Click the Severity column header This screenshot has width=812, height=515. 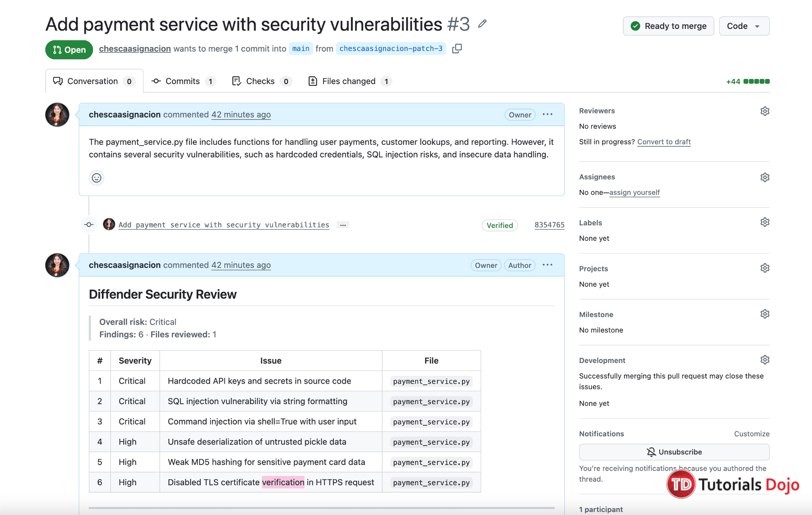point(135,361)
